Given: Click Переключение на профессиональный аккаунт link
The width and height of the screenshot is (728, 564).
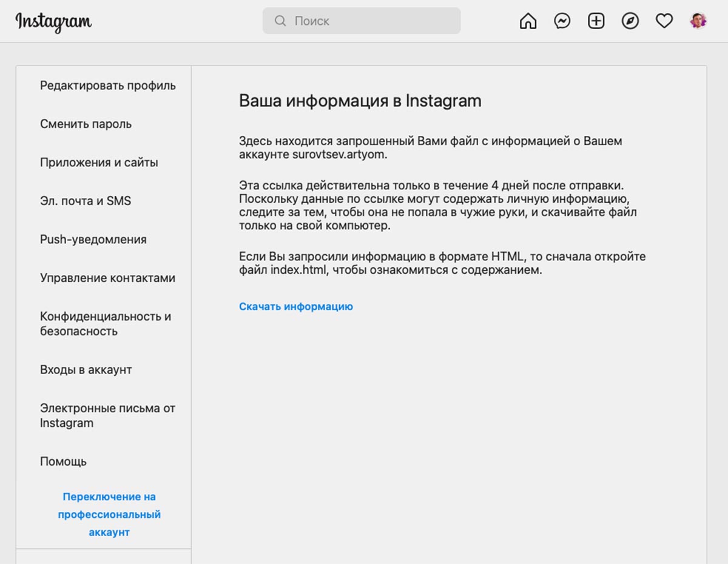Looking at the screenshot, I should click(109, 514).
